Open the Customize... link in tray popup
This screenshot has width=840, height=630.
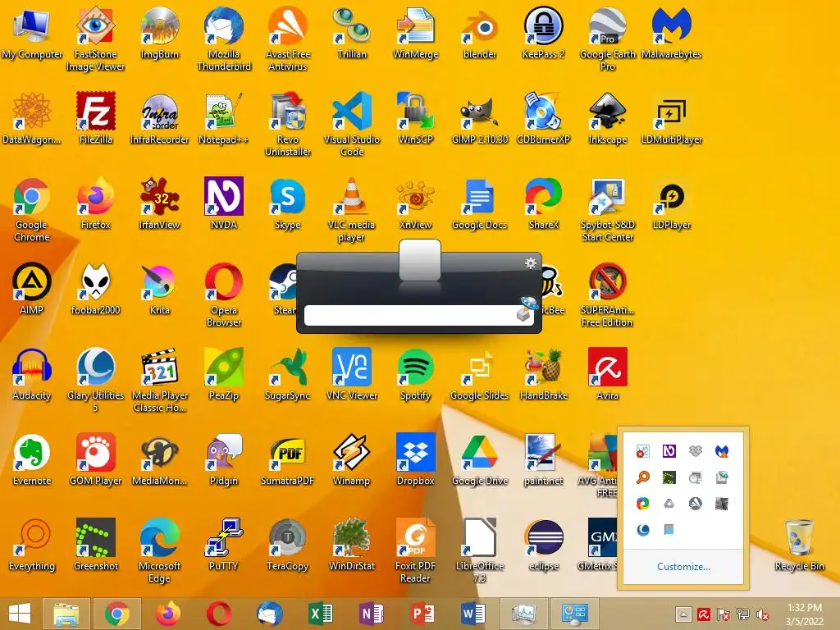[683, 566]
